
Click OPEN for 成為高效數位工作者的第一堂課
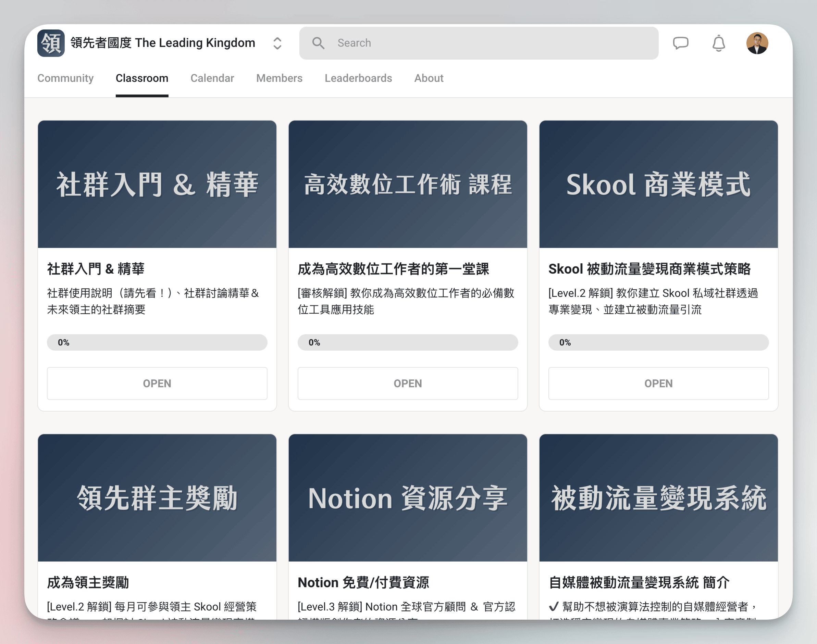(408, 383)
